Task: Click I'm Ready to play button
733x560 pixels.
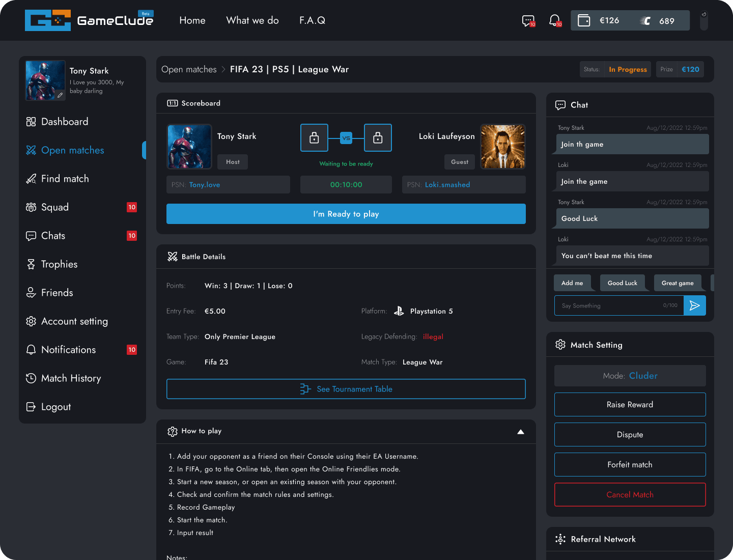Action: [x=346, y=214]
